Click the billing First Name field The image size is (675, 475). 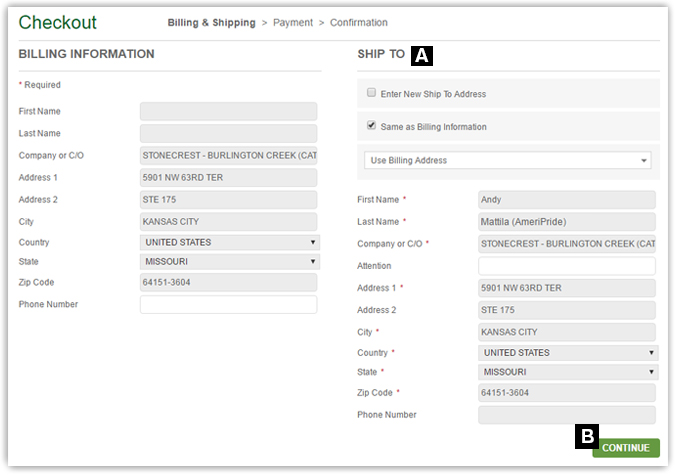[228, 112]
